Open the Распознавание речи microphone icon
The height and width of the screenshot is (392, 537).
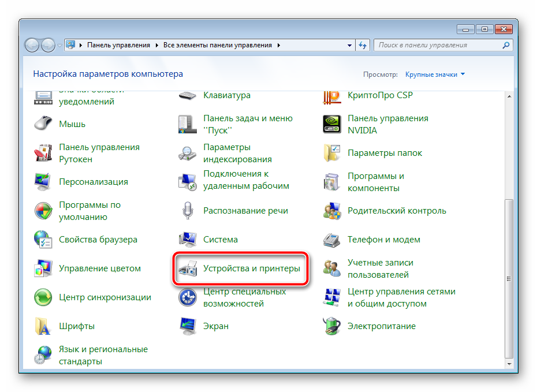click(188, 211)
